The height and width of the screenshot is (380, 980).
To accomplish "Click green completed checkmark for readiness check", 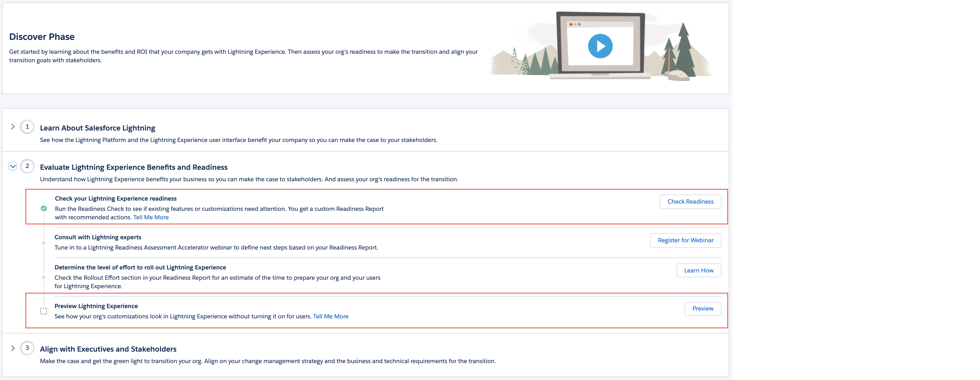I will pyautogui.click(x=44, y=208).
